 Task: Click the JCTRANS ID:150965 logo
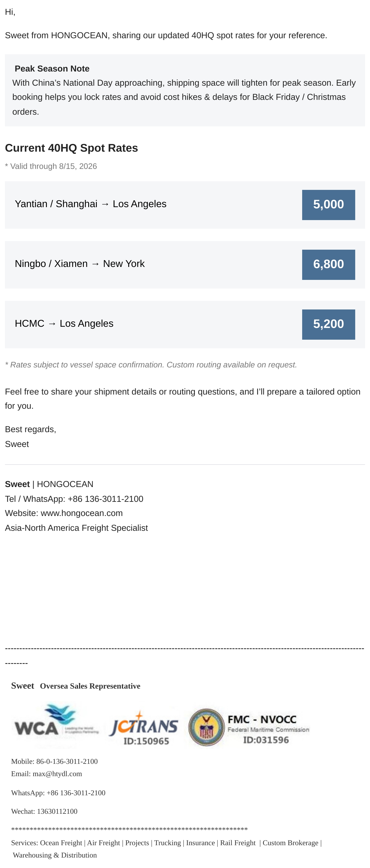click(x=144, y=727)
